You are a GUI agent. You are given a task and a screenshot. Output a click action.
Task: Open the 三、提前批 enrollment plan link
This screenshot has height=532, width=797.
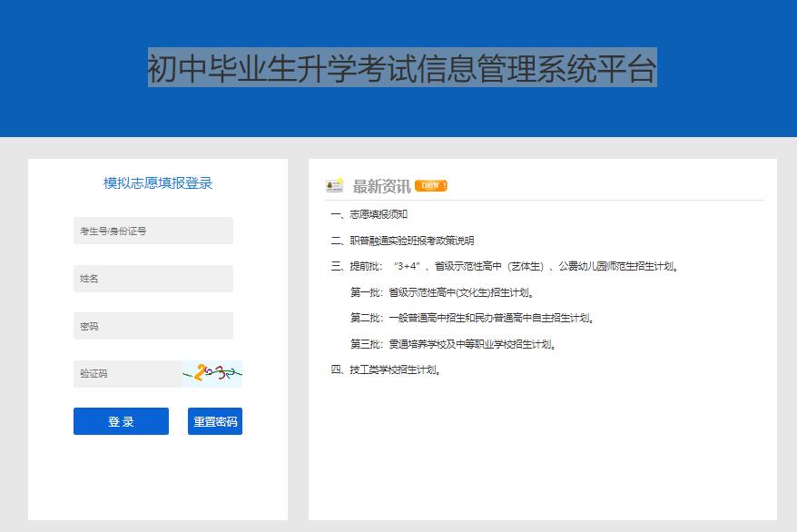pyautogui.click(x=505, y=266)
